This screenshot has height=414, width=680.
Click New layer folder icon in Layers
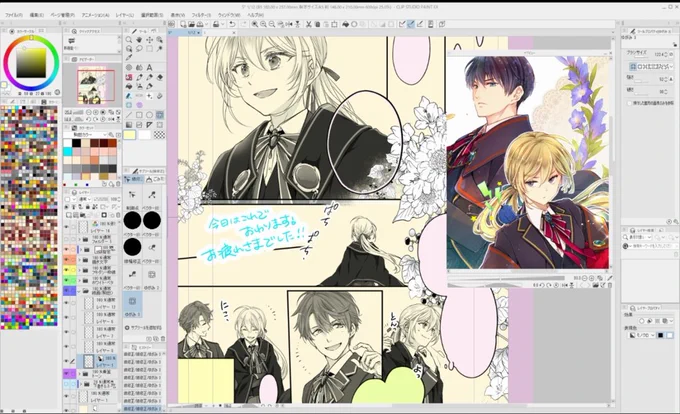click(x=83, y=215)
